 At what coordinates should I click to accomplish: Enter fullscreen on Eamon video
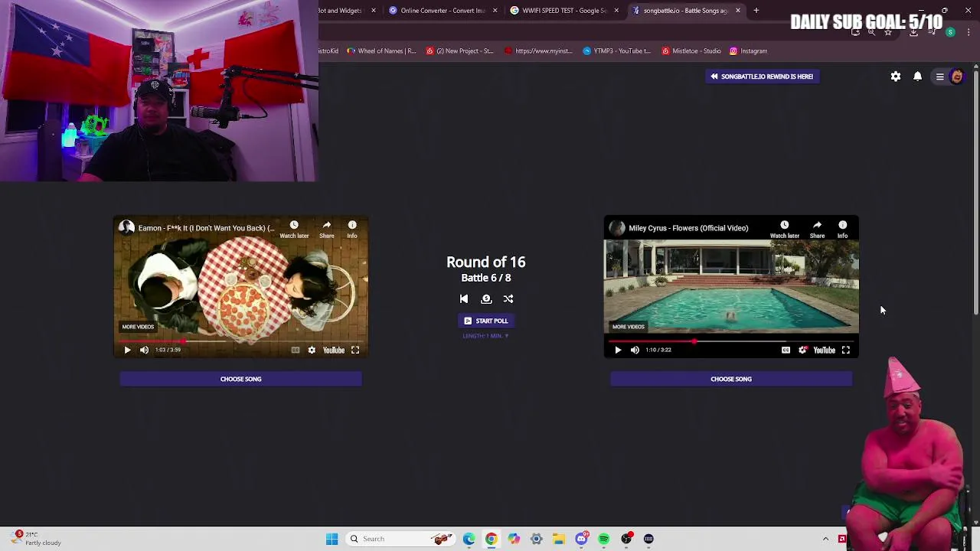pos(355,350)
